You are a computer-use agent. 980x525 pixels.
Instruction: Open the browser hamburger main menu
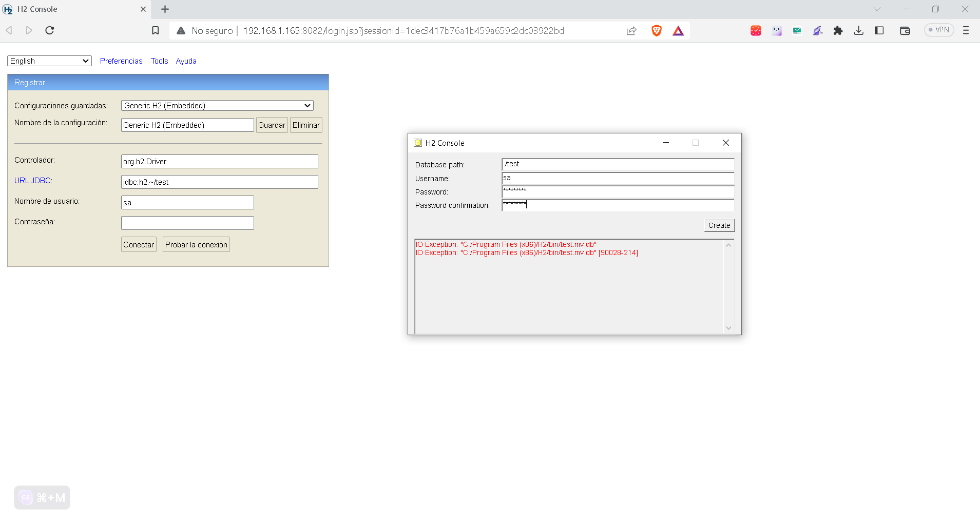[x=966, y=30]
